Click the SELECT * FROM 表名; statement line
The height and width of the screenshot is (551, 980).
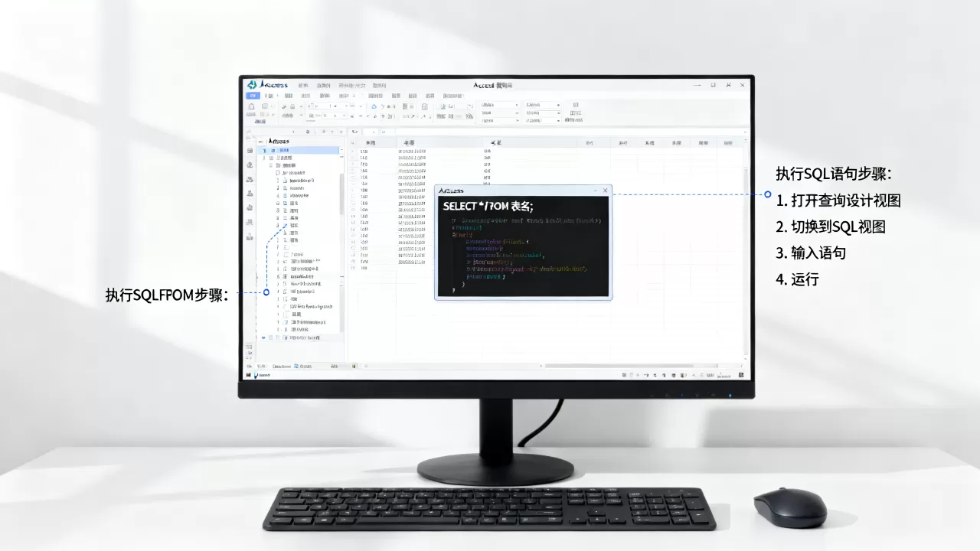[x=488, y=206]
